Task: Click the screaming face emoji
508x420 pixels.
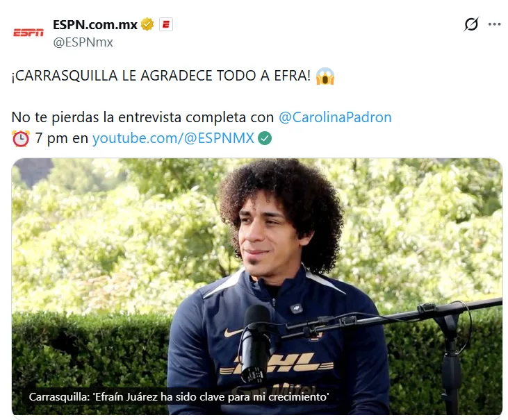Action: pyautogui.click(x=325, y=76)
